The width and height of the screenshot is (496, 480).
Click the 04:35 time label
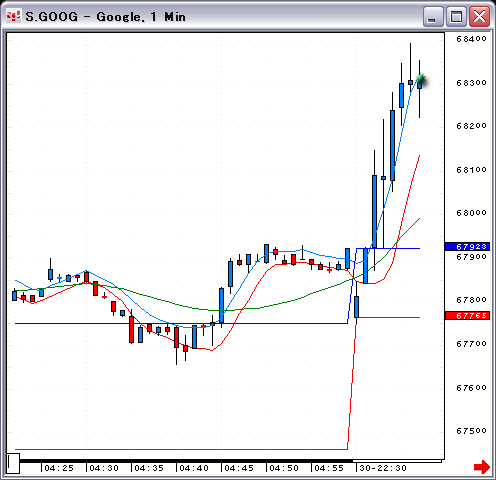[149, 468]
